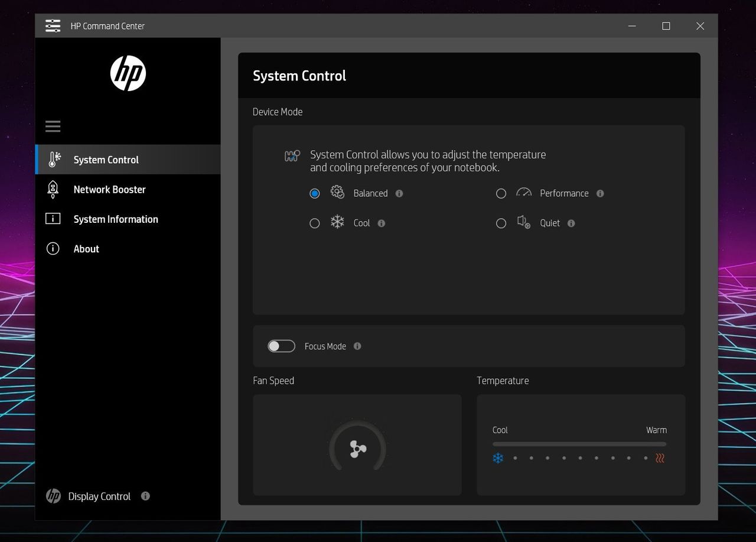Viewport: 756px width, 542px height.
Task: Click the Temperature Cool-to-Warm slider bar
Action: click(579, 444)
